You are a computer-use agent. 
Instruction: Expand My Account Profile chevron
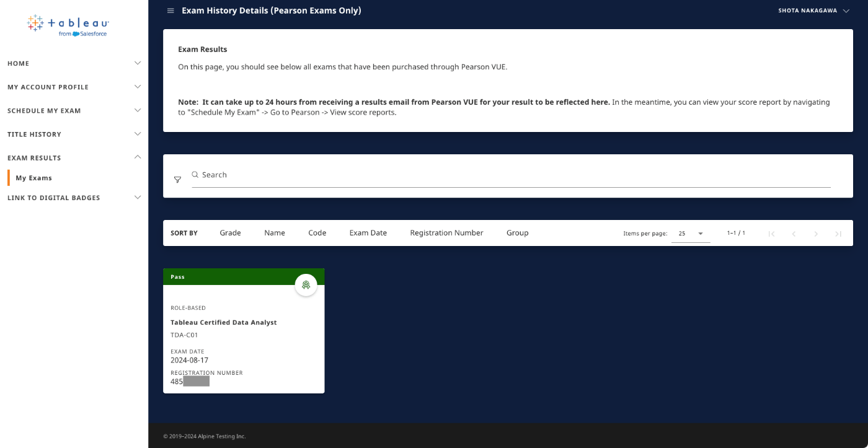(138, 87)
